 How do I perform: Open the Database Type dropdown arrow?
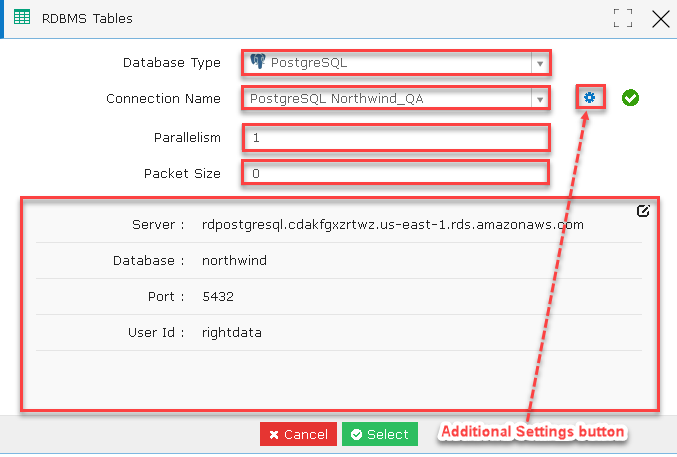point(540,63)
